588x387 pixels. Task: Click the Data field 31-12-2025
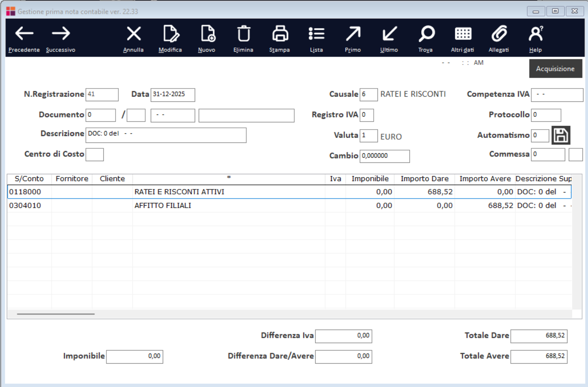tap(173, 94)
